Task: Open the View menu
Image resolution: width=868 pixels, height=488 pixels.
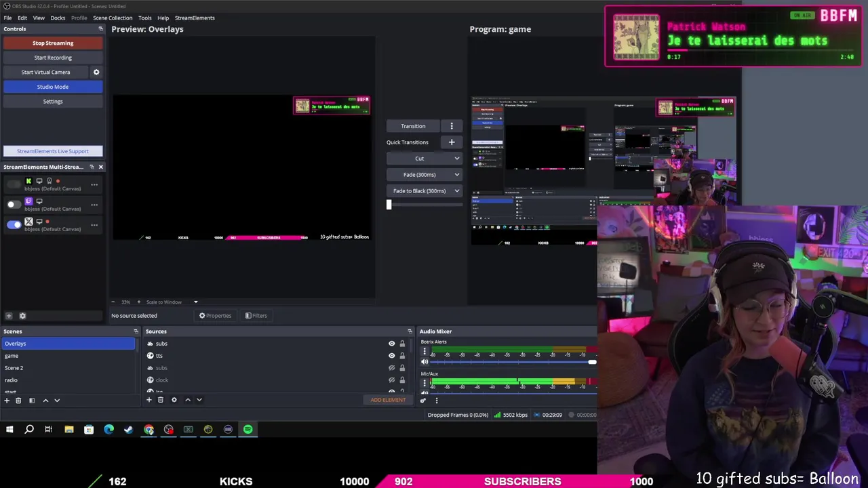Action: pyautogui.click(x=39, y=18)
